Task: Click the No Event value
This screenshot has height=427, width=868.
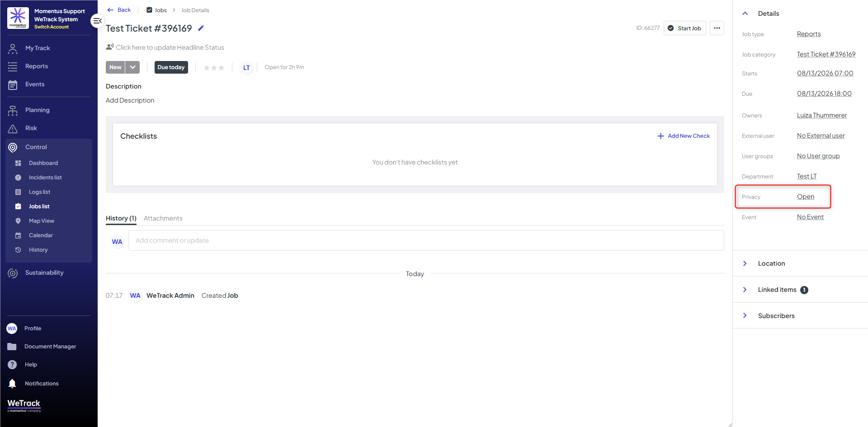Action: [x=810, y=217]
